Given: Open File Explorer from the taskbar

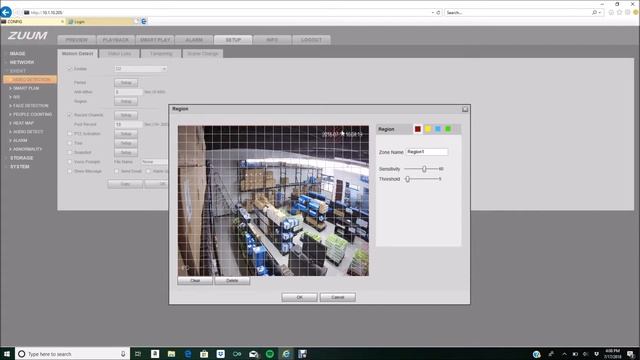Looking at the screenshot, I should (x=171, y=354).
